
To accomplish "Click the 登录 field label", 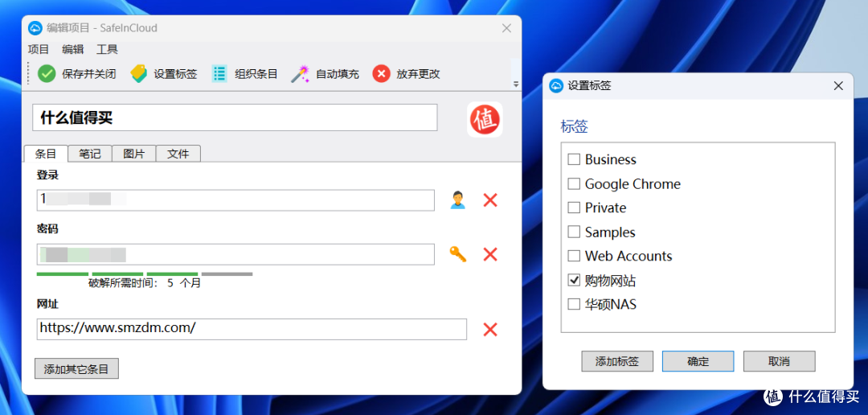I will (47, 175).
